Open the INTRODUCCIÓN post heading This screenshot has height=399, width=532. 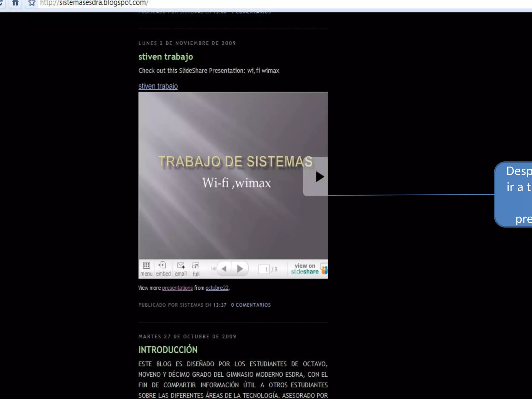[x=168, y=350]
